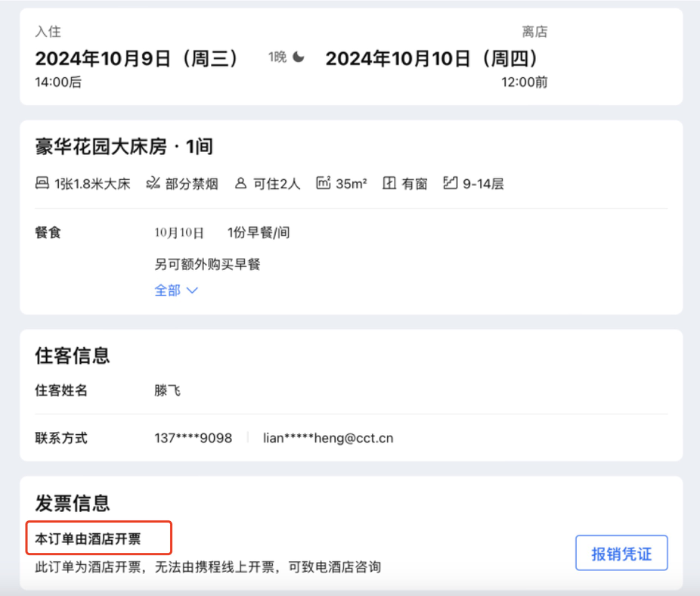Click the no-smoking icon beside 部分禁烟
The image size is (700, 596).
coord(153,183)
